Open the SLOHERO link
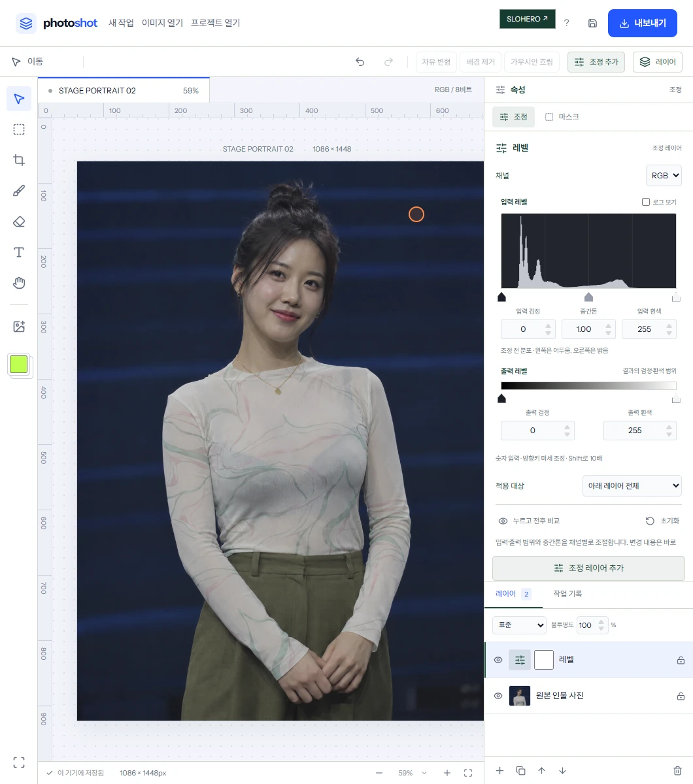 click(x=527, y=19)
